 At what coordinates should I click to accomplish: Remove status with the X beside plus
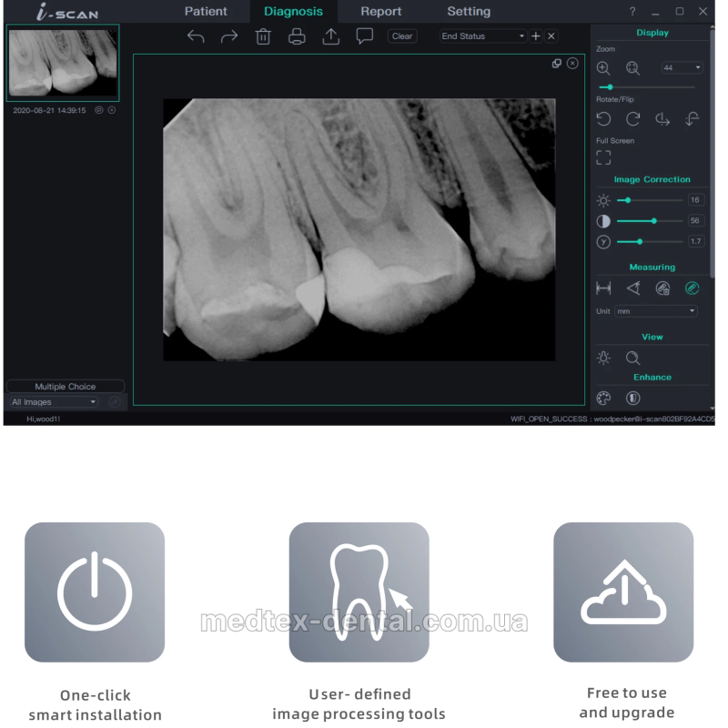[x=551, y=36]
